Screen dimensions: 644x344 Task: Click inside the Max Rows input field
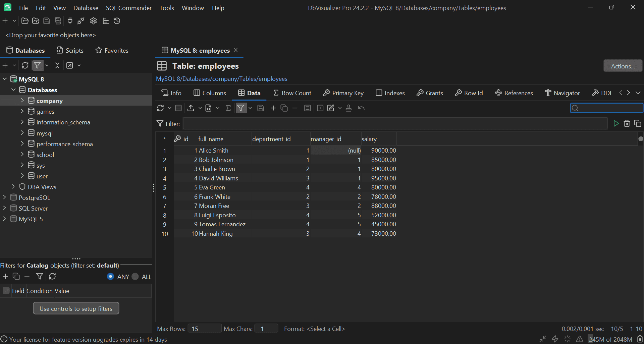(x=204, y=329)
